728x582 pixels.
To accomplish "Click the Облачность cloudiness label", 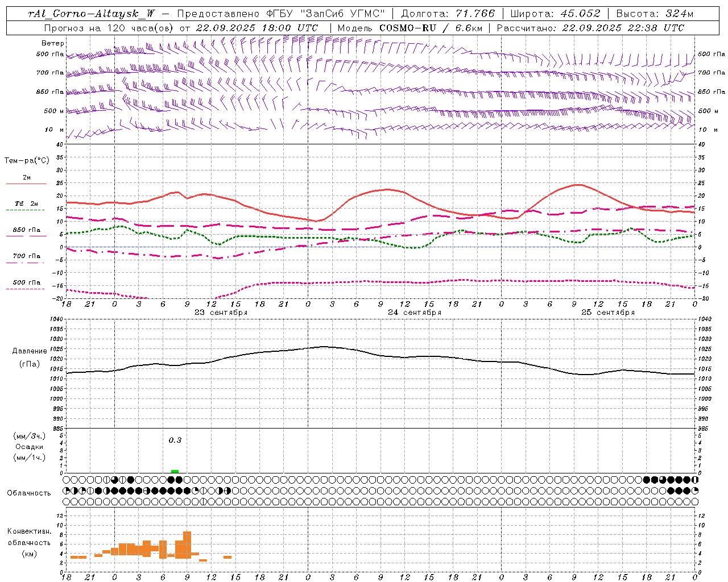I will tap(29, 493).
